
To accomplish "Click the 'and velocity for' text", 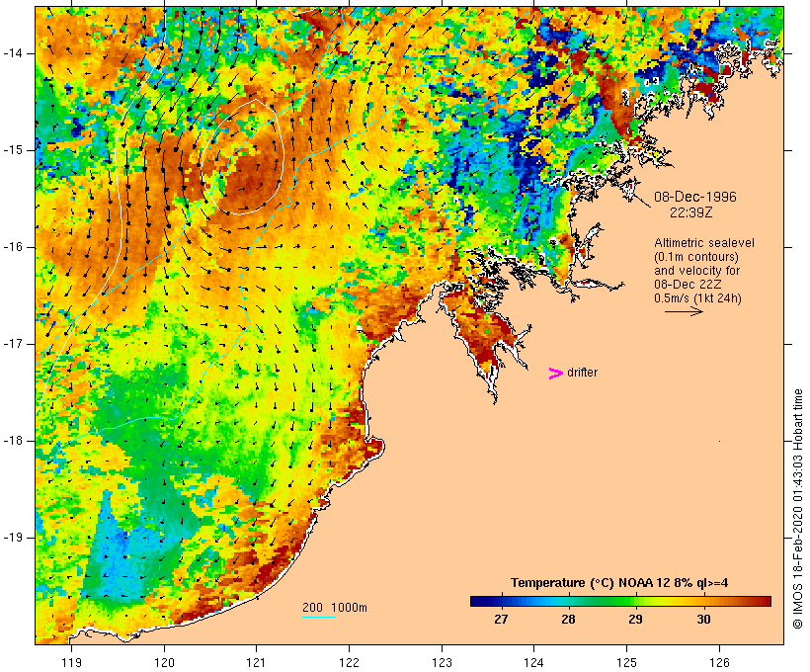I will point(696,271).
